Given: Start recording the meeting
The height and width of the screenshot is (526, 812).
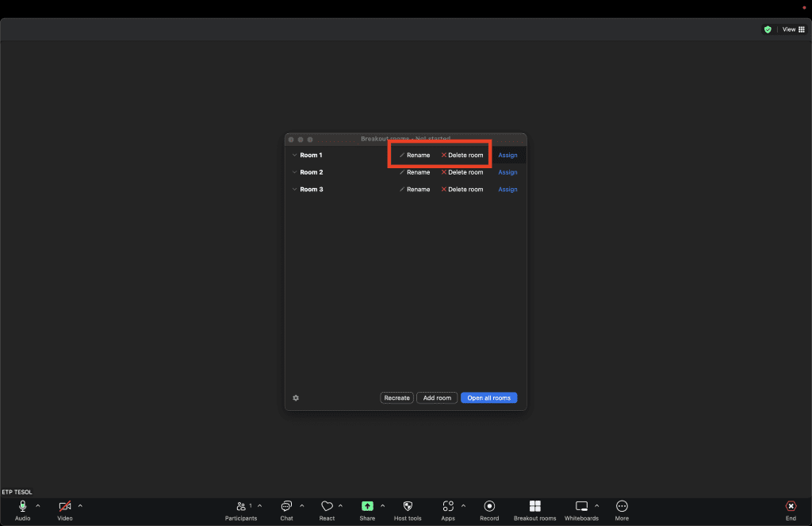Looking at the screenshot, I should tap(489, 508).
